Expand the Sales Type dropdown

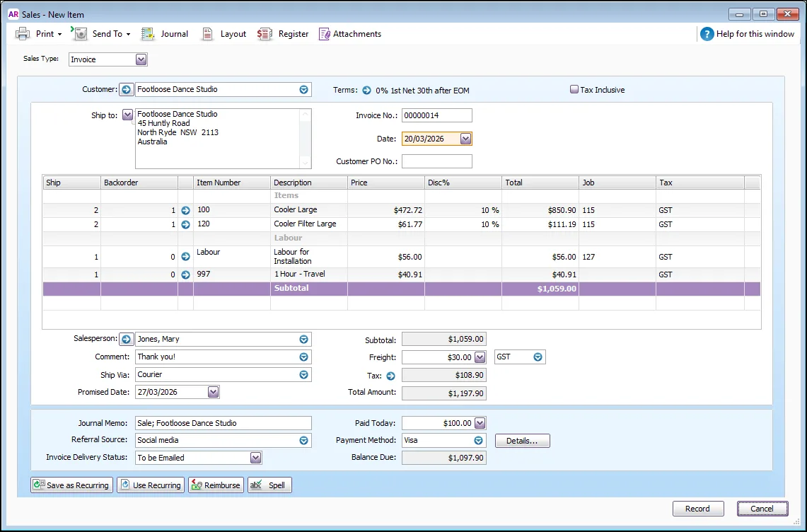(141, 60)
